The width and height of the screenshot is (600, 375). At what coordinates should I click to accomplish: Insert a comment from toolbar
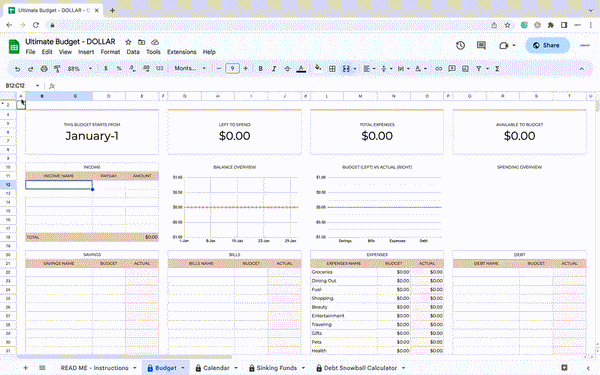(x=452, y=69)
